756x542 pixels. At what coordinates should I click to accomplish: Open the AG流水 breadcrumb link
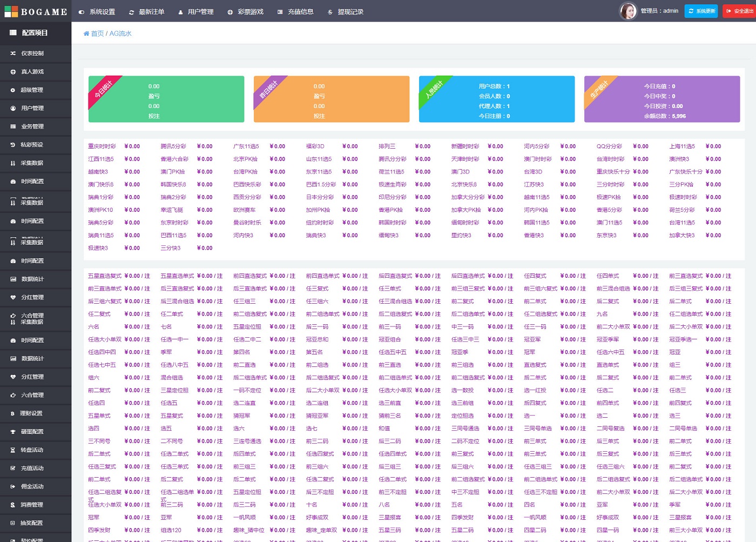point(120,34)
